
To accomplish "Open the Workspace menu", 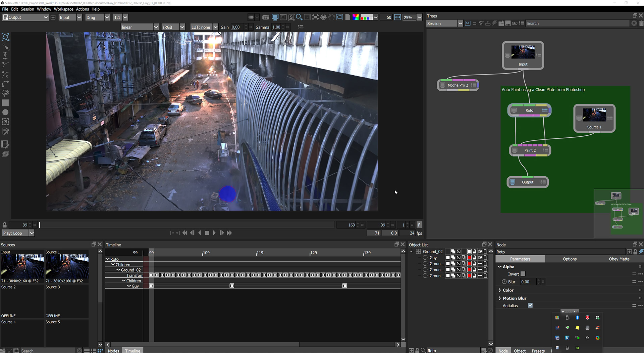I will click(x=63, y=9).
